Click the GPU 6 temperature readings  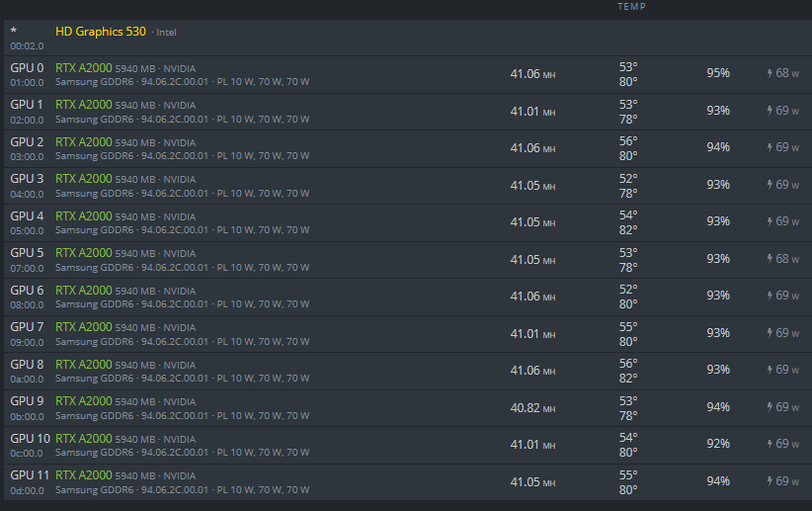click(x=628, y=297)
